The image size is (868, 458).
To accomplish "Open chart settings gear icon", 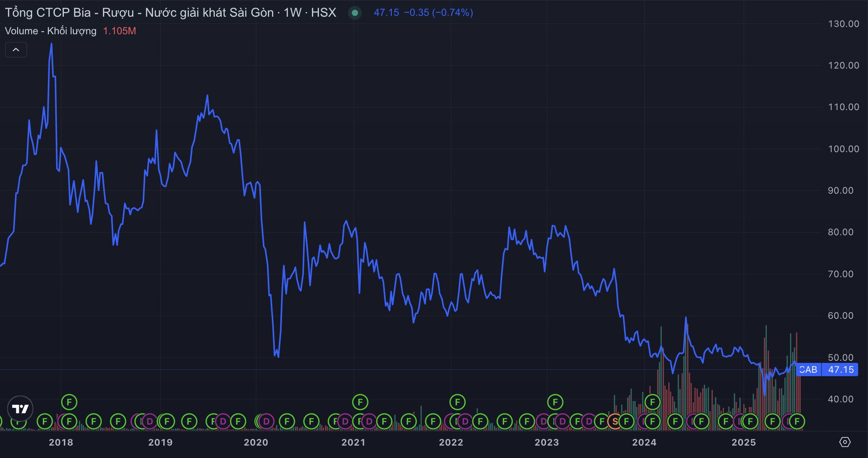I will 845,442.
